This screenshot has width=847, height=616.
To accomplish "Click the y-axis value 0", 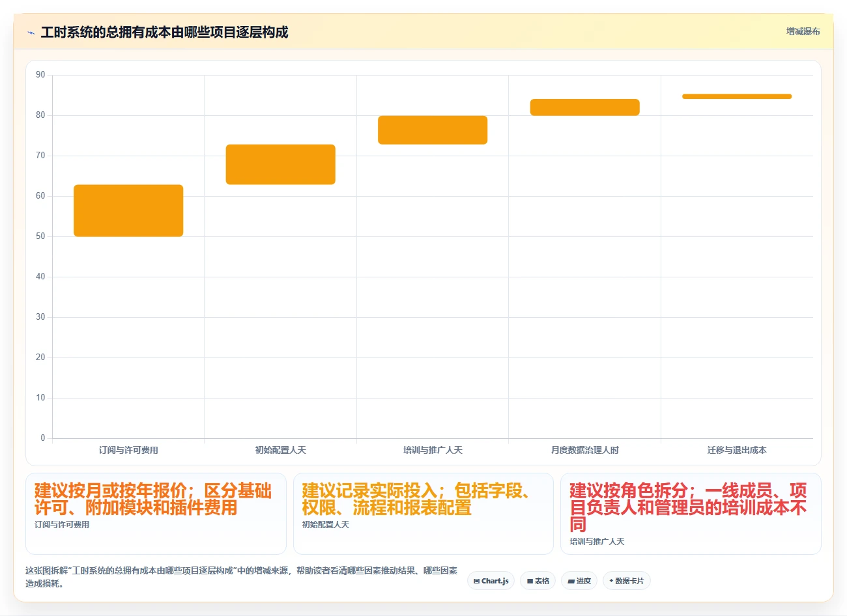I will [43, 438].
